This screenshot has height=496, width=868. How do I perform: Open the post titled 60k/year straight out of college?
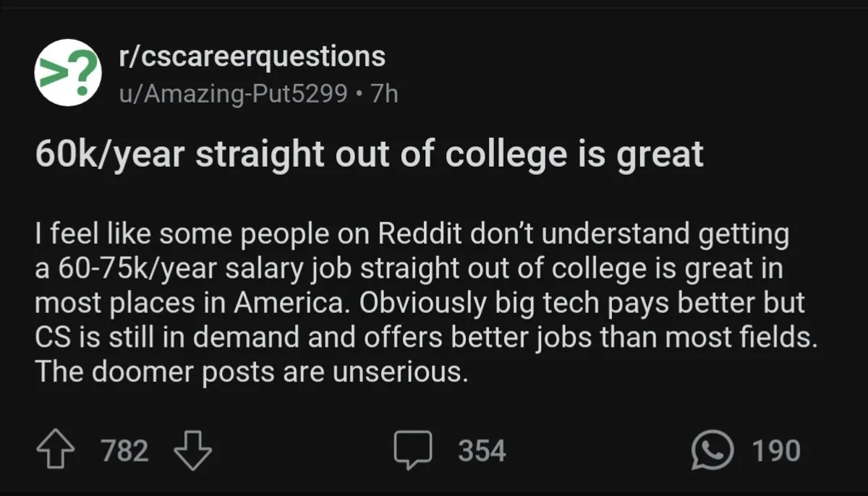[369, 155]
